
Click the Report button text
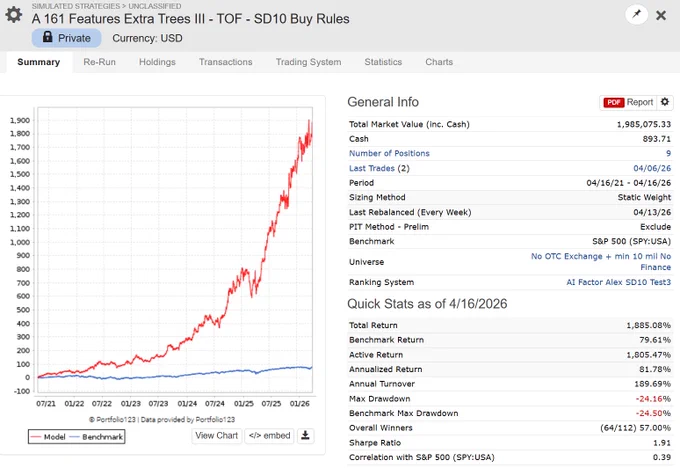coord(640,102)
